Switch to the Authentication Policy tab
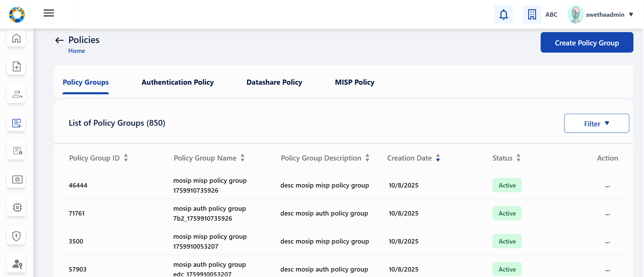Image resolution: width=644 pixels, height=277 pixels. (177, 82)
